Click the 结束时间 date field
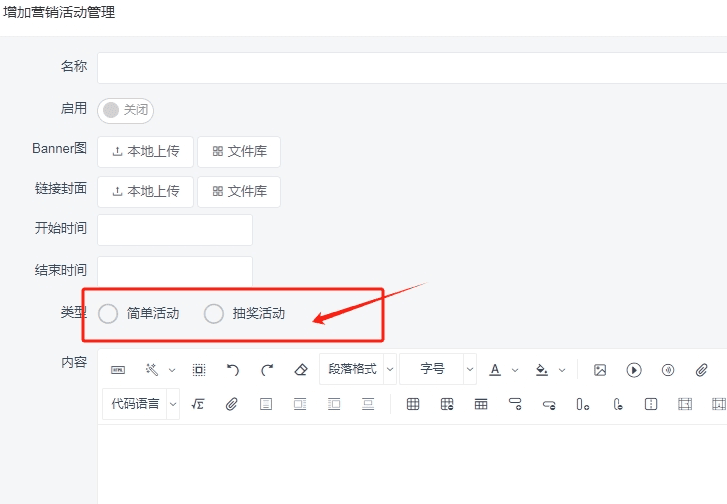This screenshot has width=727, height=504. (175, 271)
